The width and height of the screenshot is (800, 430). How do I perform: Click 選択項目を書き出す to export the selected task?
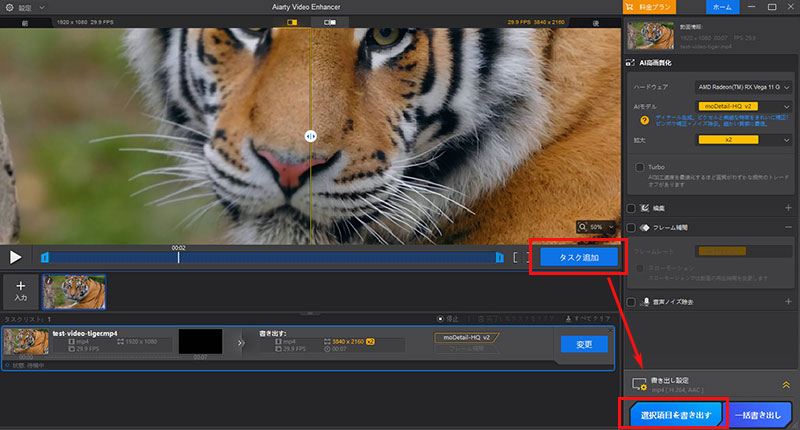pyautogui.click(x=676, y=415)
